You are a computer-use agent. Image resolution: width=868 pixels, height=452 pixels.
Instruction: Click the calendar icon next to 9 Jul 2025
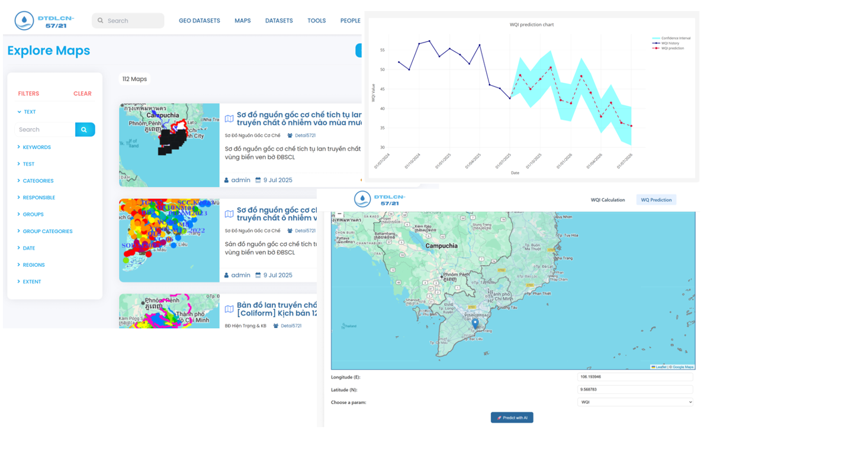[x=258, y=180]
